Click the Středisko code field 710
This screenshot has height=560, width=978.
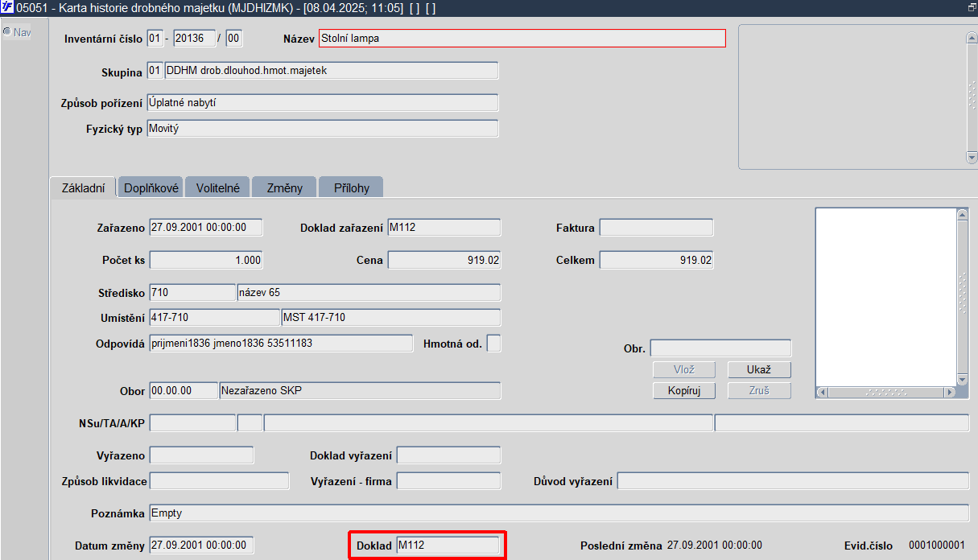pyautogui.click(x=192, y=292)
